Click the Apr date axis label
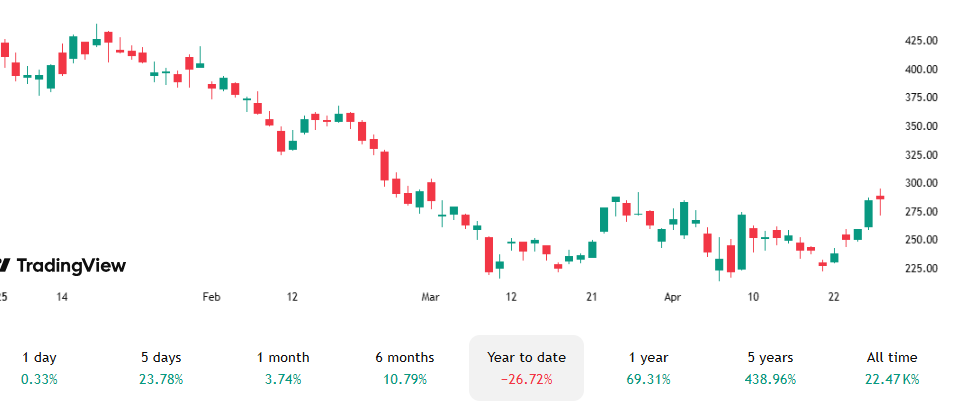Image resolution: width=961 pixels, height=406 pixels. point(673,297)
